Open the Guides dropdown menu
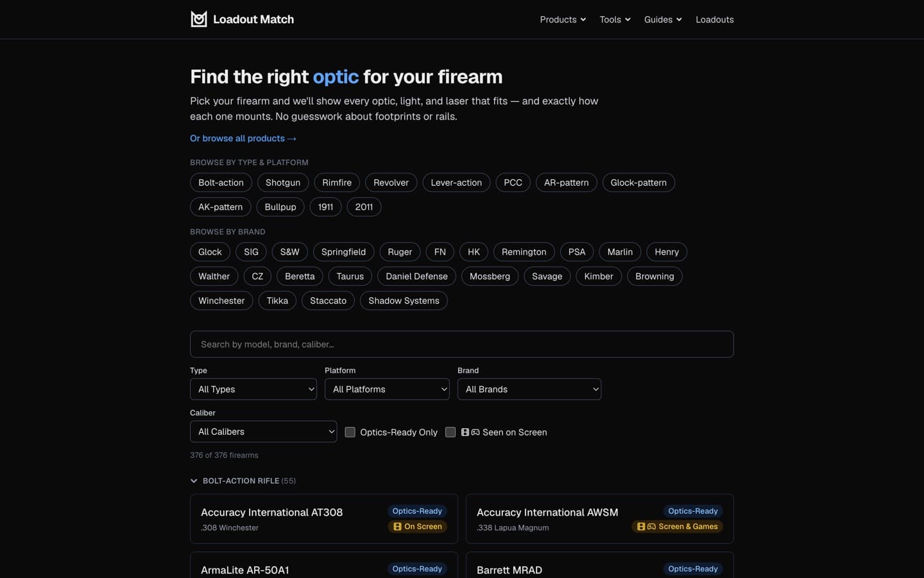The height and width of the screenshot is (578, 924). pos(663,19)
